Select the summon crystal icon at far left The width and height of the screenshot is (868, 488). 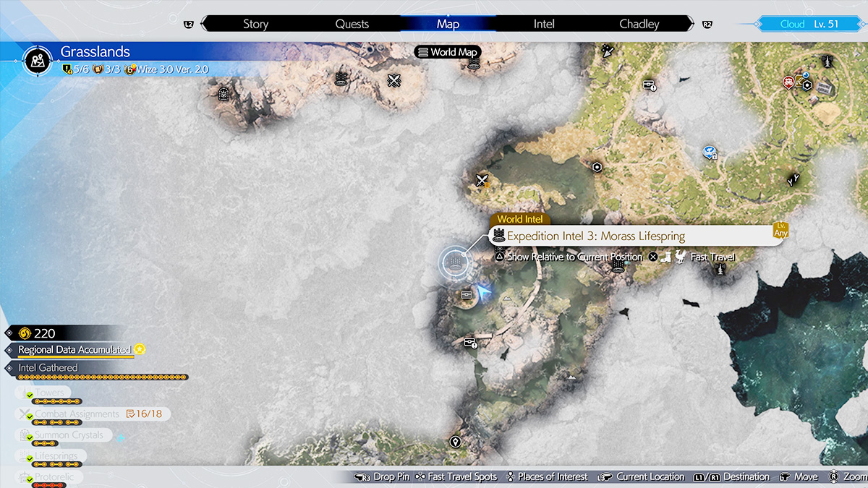224,93
